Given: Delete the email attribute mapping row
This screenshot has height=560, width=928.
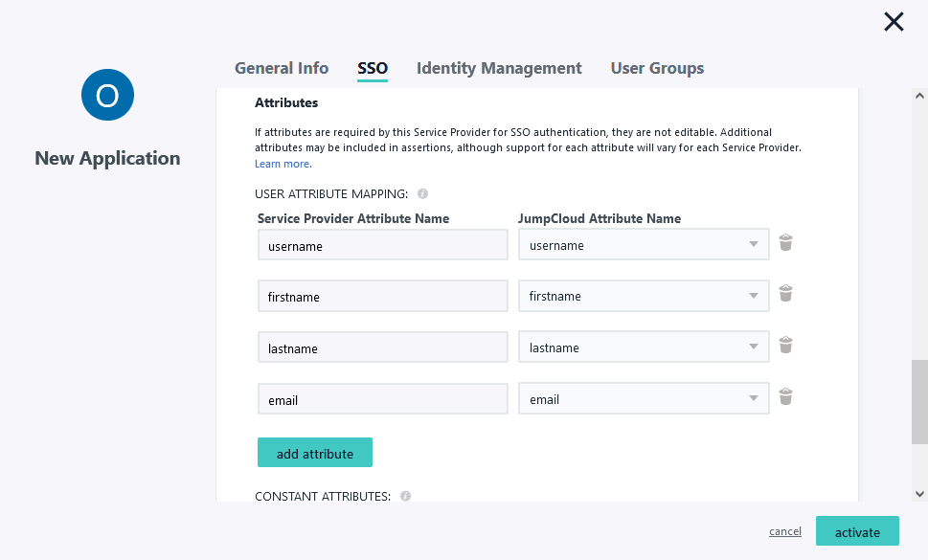Looking at the screenshot, I should (x=785, y=396).
